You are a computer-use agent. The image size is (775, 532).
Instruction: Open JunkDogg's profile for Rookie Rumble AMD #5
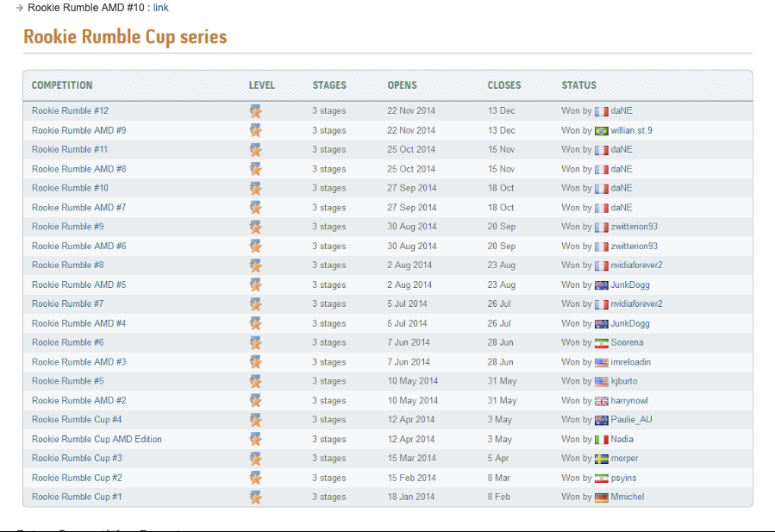click(630, 285)
